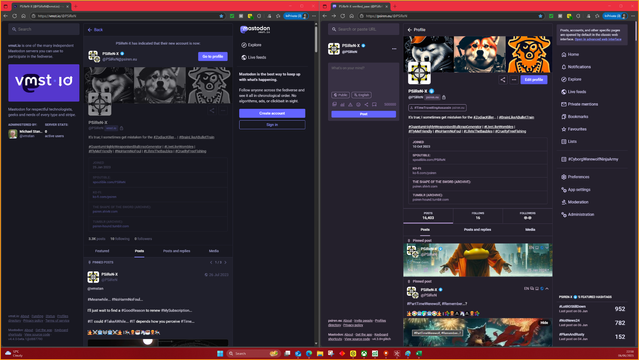This screenshot has width=639, height=360.
Task: Hide the fireworks media in pinned post
Action: [544, 322]
